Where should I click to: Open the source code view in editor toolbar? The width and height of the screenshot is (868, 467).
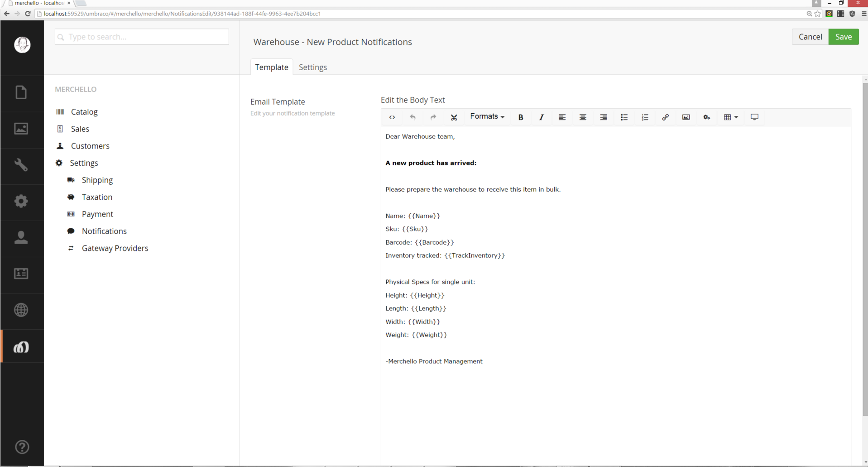[392, 117]
